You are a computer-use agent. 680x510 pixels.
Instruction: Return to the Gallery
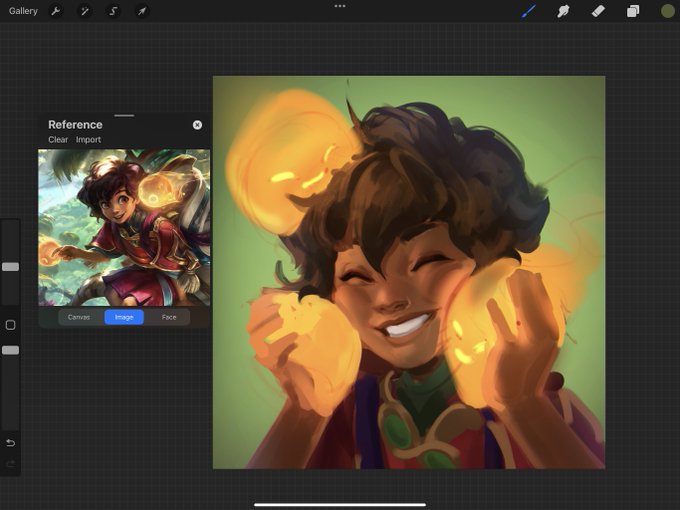[23, 11]
